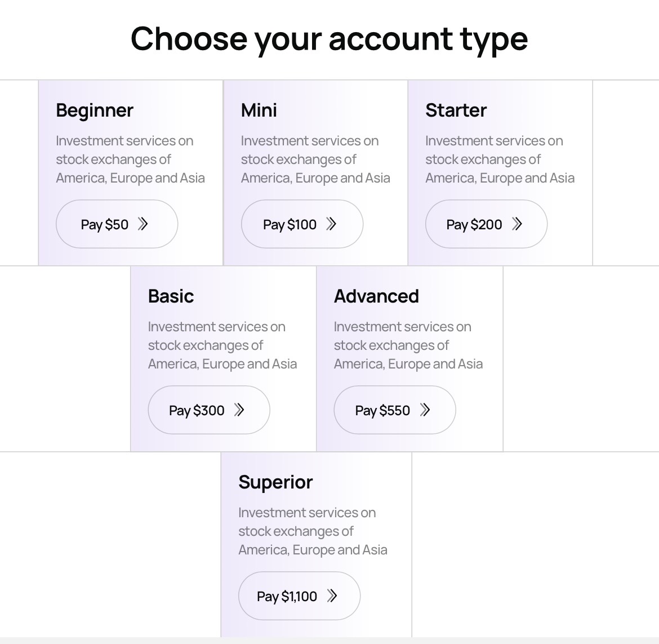Select the Mini account title
The height and width of the screenshot is (644, 659).
pyautogui.click(x=259, y=110)
